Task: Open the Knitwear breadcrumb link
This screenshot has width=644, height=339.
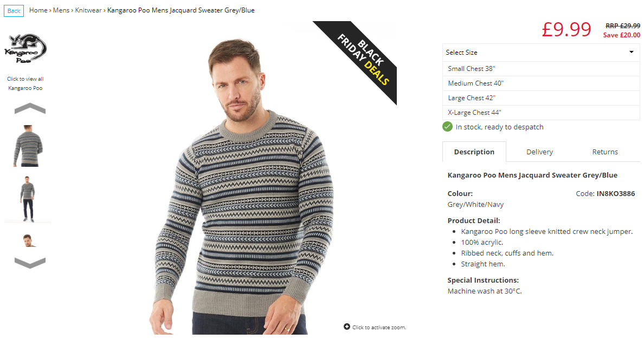Action: point(88,10)
